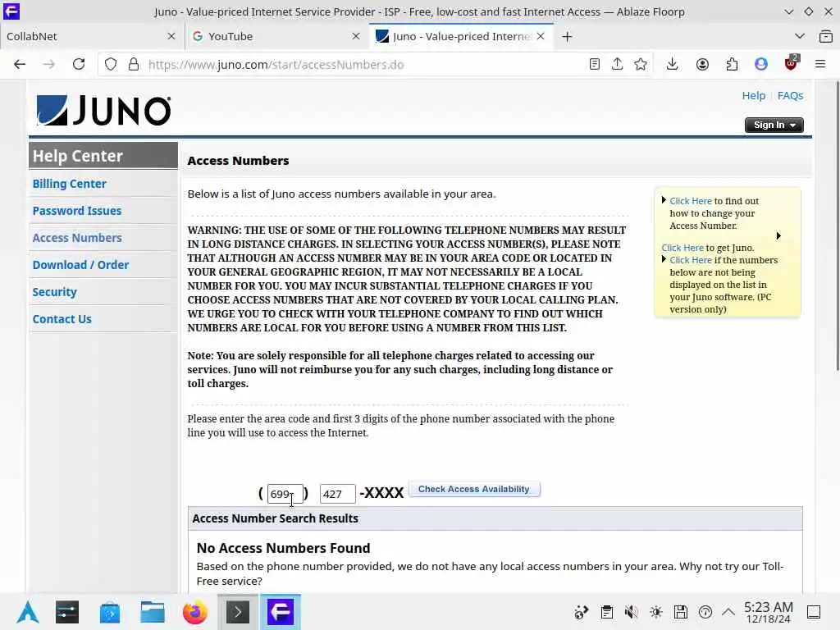Image resolution: width=840 pixels, height=630 pixels.
Task: Open Billing Center in Help Center sidebar
Action: (69, 184)
